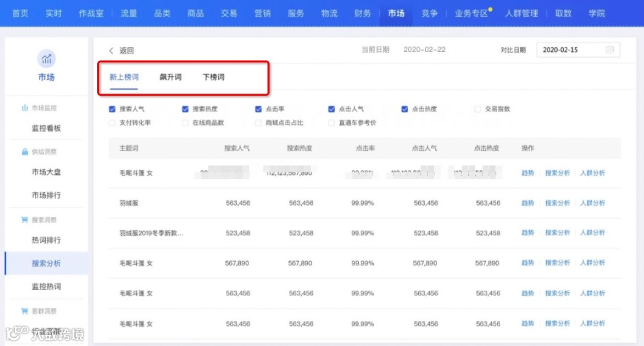Click 人群分析 link in 羽绒服 row

tap(593, 203)
